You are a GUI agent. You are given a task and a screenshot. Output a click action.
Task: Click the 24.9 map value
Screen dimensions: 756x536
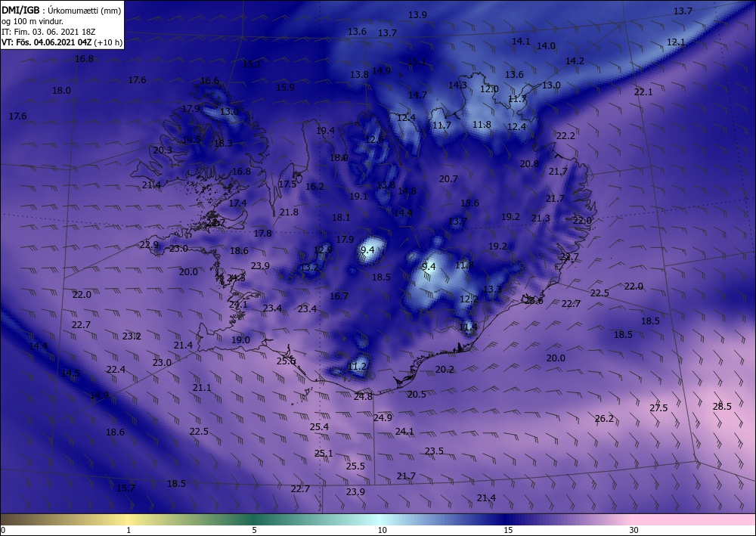[383, 417]
